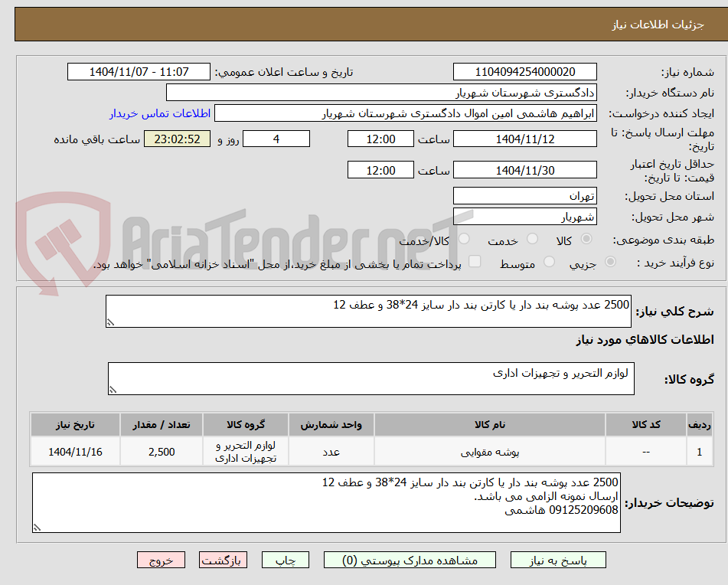Click the item code cell showing --

point(646,452)
